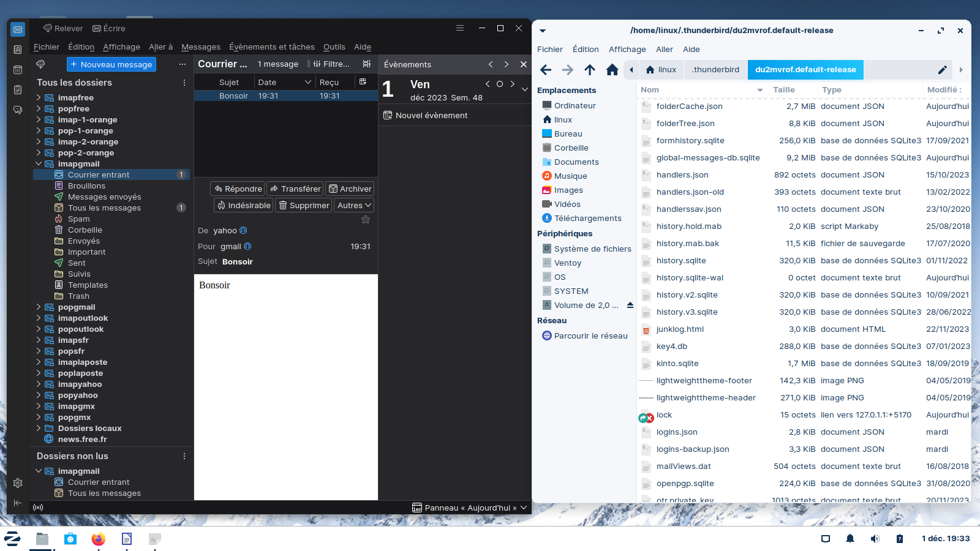This screenshot has width=980, height=551.
Task: Open the Messages menu in Thunderbird
Action: (x=201, y=47)
